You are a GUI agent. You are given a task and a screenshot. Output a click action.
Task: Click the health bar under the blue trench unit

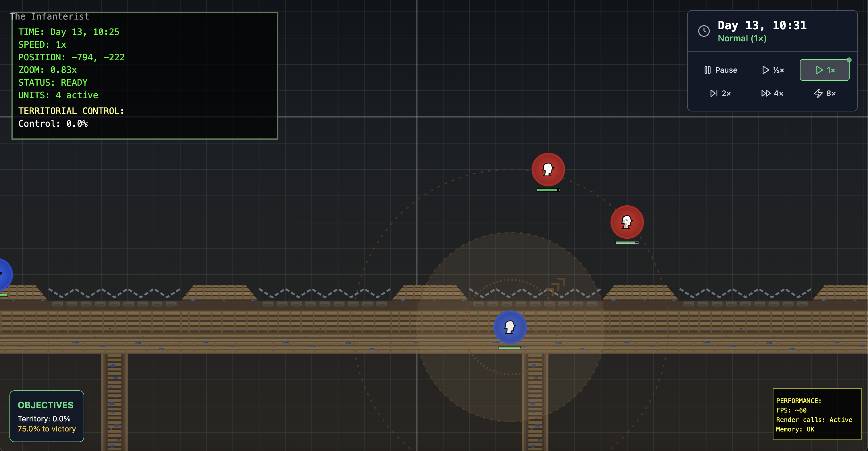[x=510, y=348]
